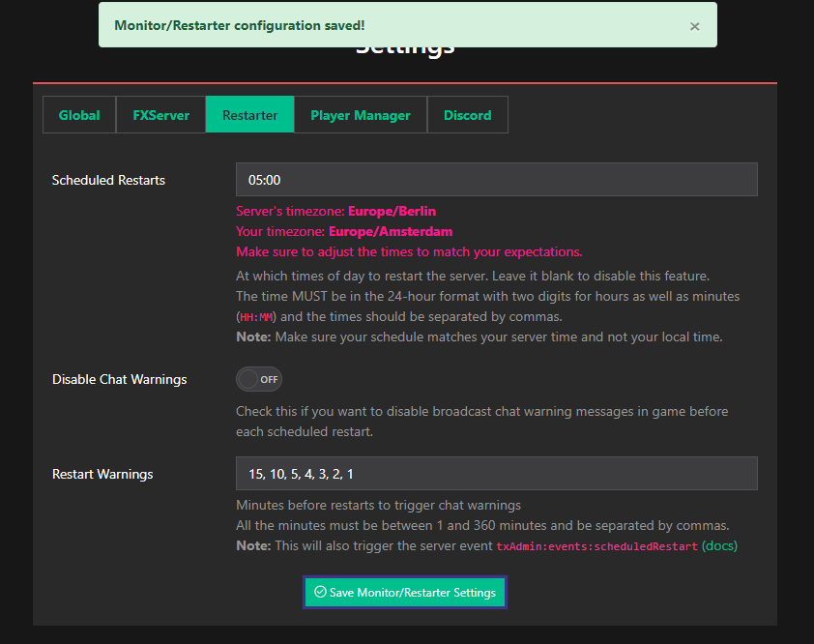Click the Scheduled Restarts label

click(108, 180)
